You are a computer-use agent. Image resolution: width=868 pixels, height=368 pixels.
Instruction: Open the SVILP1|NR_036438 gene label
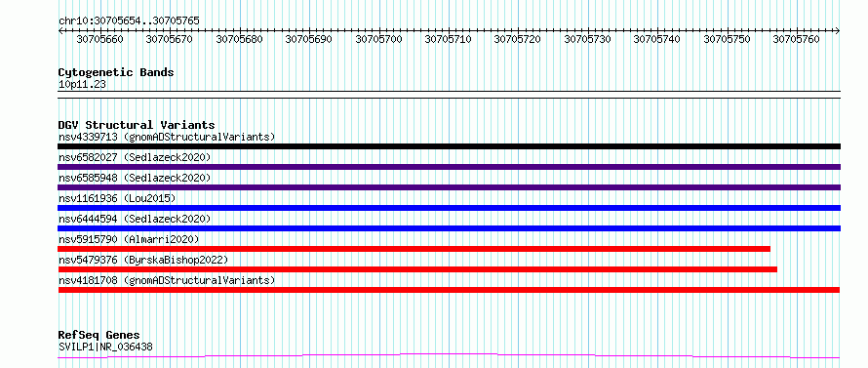pos(105,347)
